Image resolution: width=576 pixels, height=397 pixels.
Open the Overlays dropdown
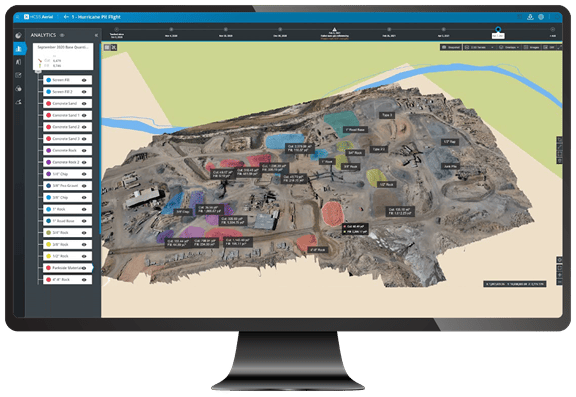click(x=508, y=47)
